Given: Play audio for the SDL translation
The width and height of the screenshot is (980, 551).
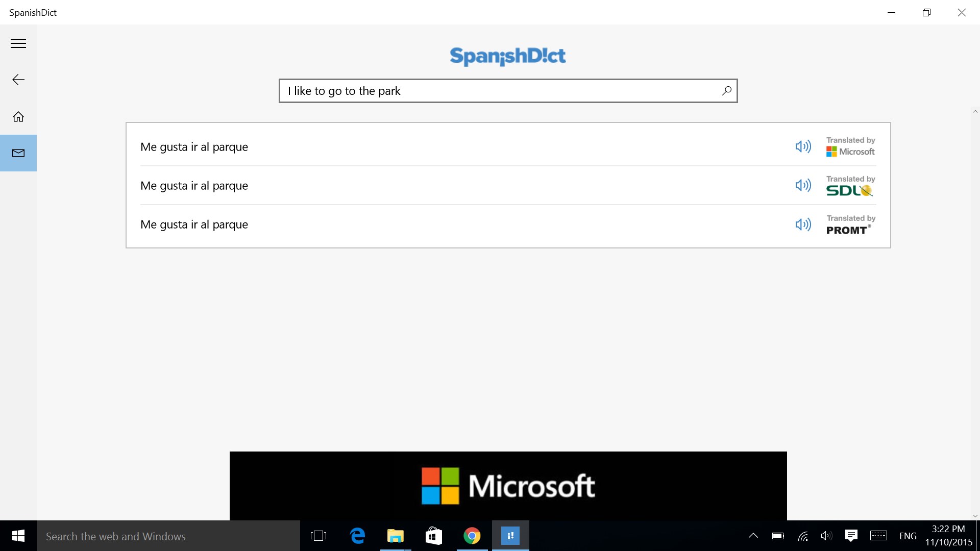Looking at the screenshot, I should tap(802, 185).
